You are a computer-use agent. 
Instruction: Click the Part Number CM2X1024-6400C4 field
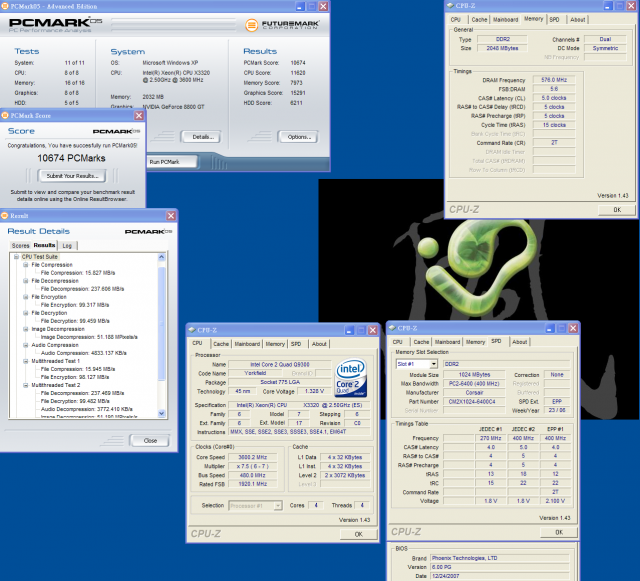(472, 402)
